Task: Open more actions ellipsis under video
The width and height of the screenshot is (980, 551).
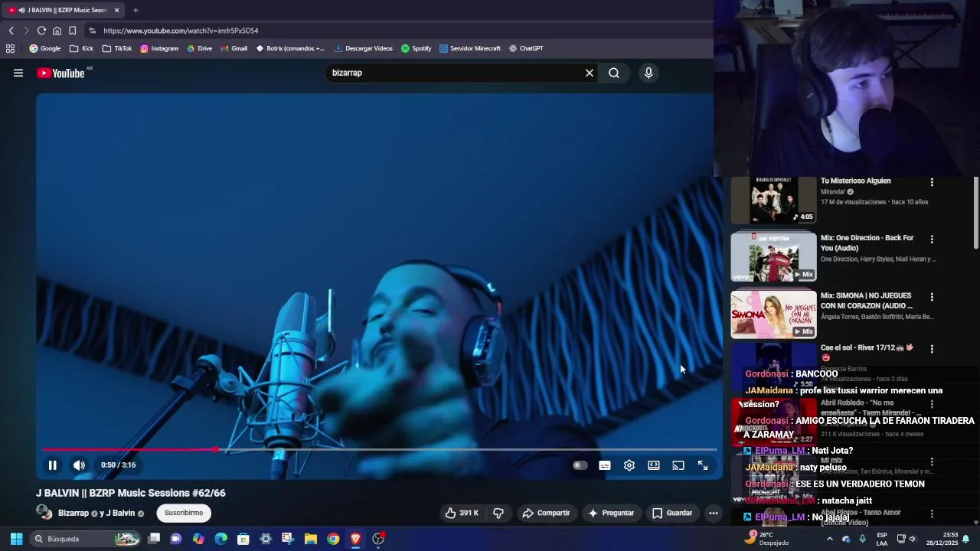Action: pos(713,513)
